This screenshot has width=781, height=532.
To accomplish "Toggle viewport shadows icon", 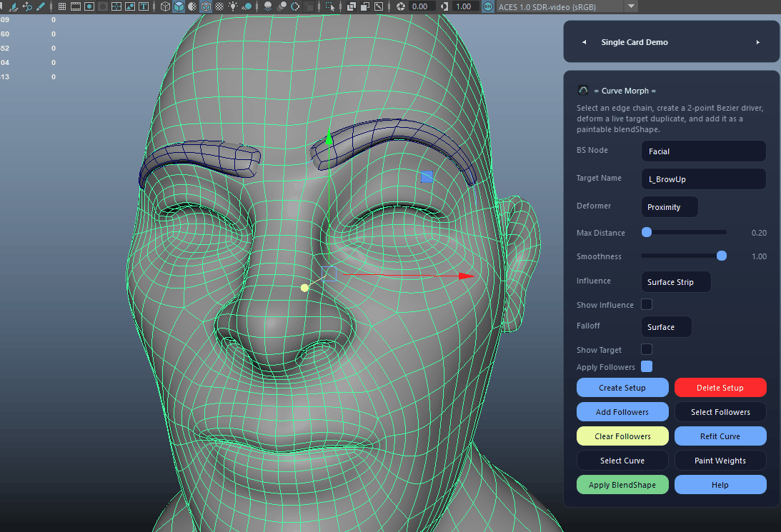I will click(x=247, y=7).
